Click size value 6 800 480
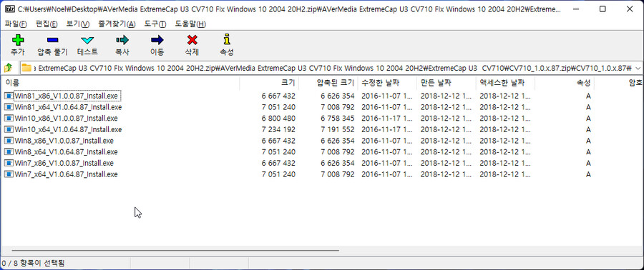Viewport: 644px width, 270px height. pyautogui.click(x=278, y=119)
